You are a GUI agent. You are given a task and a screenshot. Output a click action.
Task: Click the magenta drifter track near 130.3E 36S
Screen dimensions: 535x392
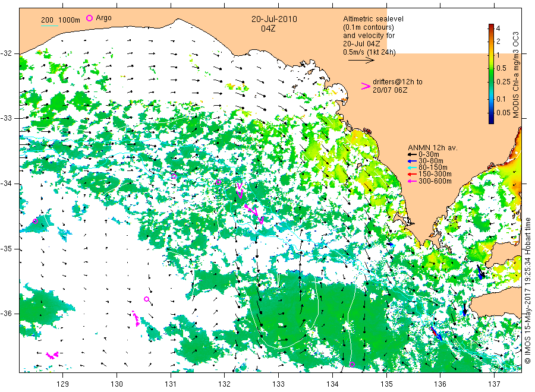(x=136, y=318)
